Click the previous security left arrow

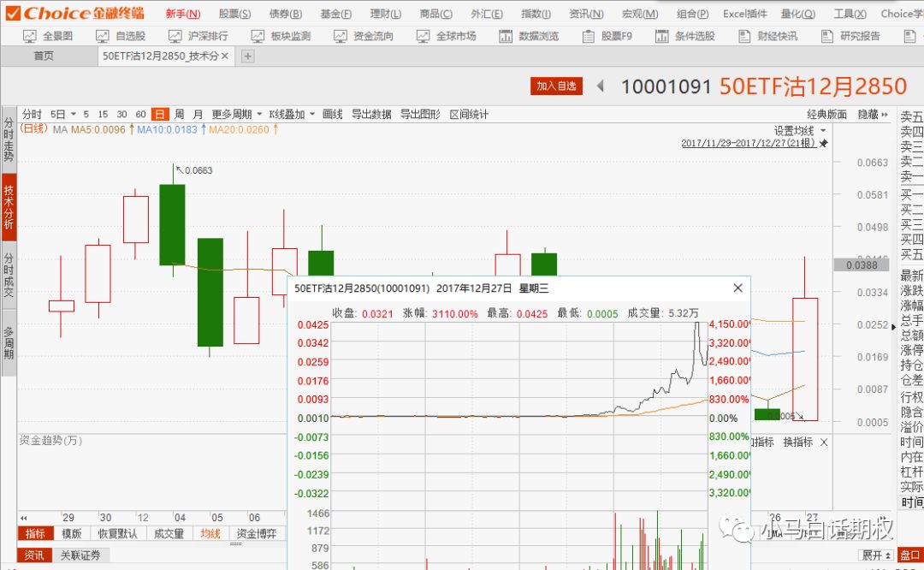tap(601, 86)
